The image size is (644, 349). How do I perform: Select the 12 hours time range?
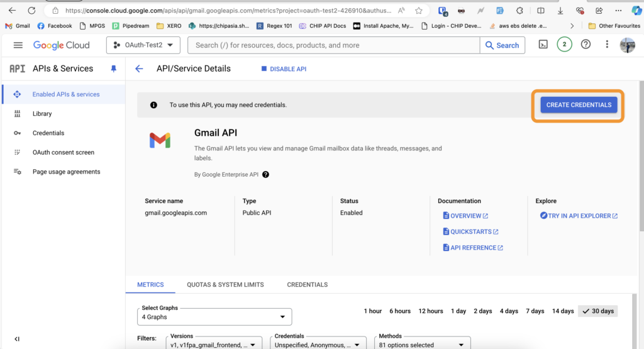tap(430, 311)
